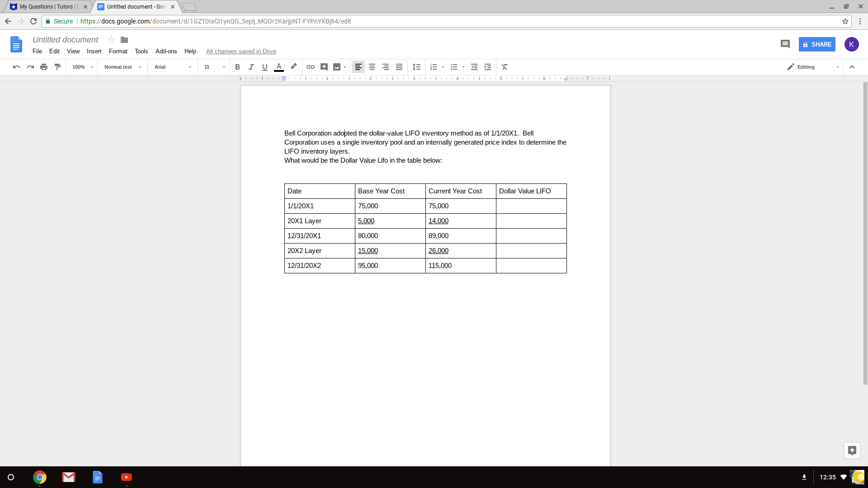The width and height of the screenshot is (868, 488).
Task: Toggle bold formatting
Action: 237,67
